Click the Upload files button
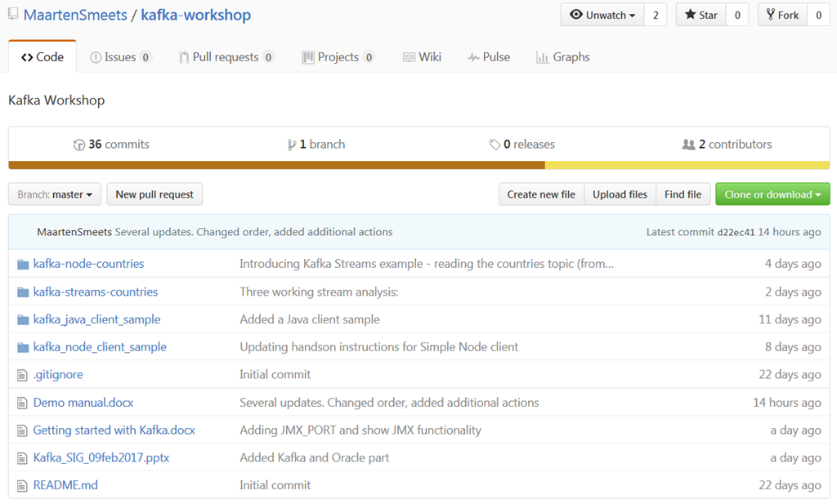 [x=620, y=194]
